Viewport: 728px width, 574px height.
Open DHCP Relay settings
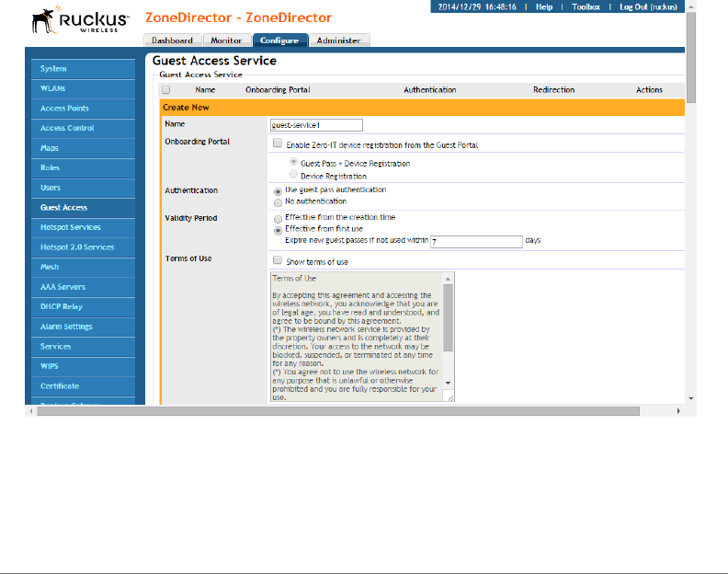coord(83,306)
